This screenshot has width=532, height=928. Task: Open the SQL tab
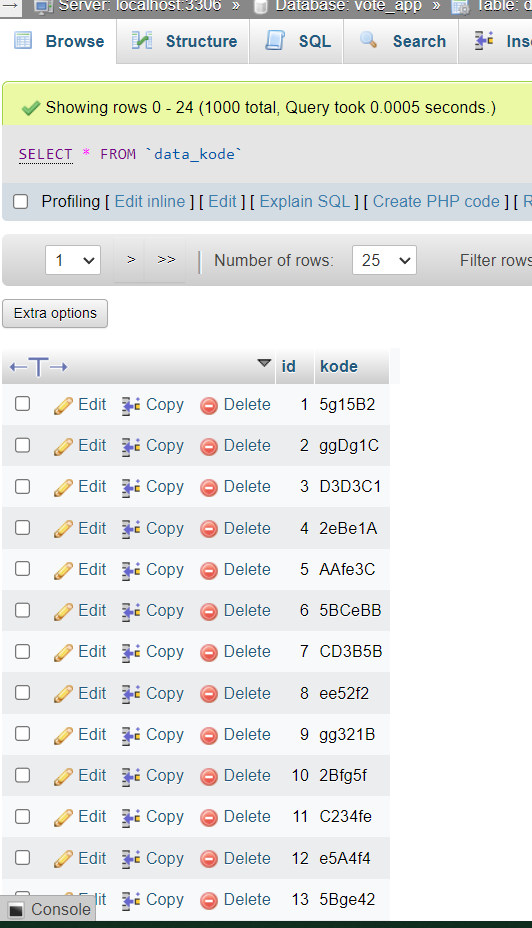click(x=298, y=41)
